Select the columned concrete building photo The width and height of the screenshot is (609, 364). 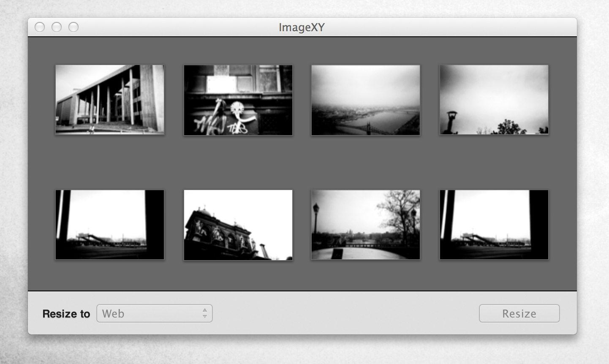coord(110,100)
